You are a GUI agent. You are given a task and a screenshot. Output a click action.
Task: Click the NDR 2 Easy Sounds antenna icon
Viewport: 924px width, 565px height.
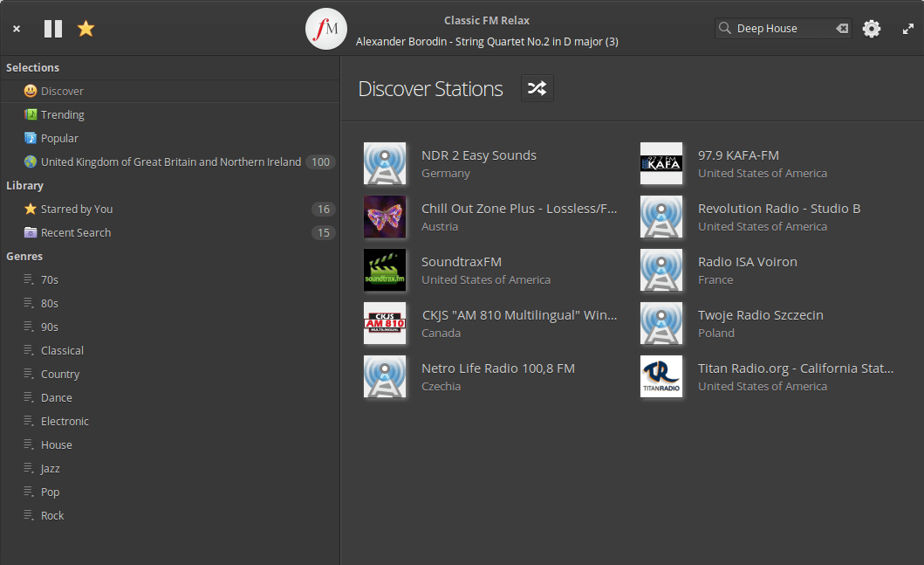(x=385, y=163)
